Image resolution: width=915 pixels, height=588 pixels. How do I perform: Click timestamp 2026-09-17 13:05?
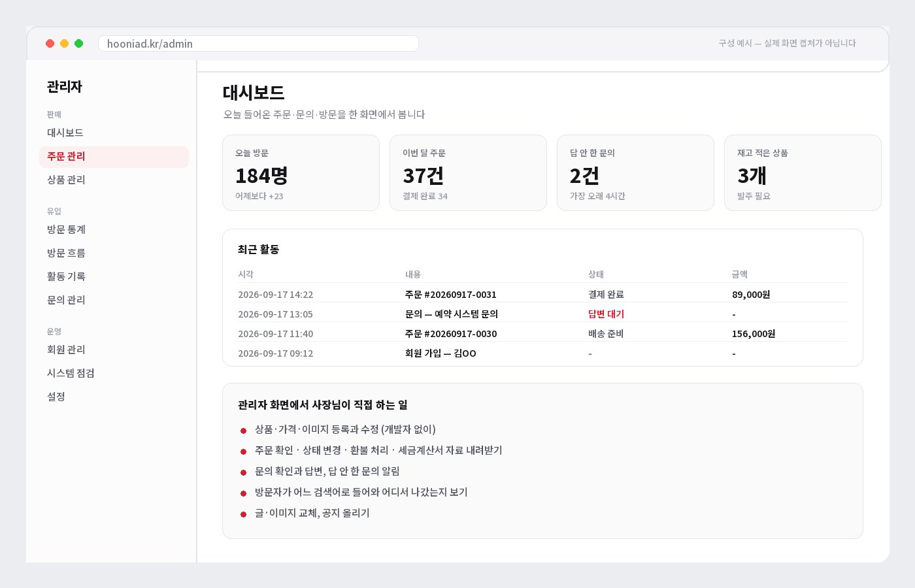click(275, 314)
